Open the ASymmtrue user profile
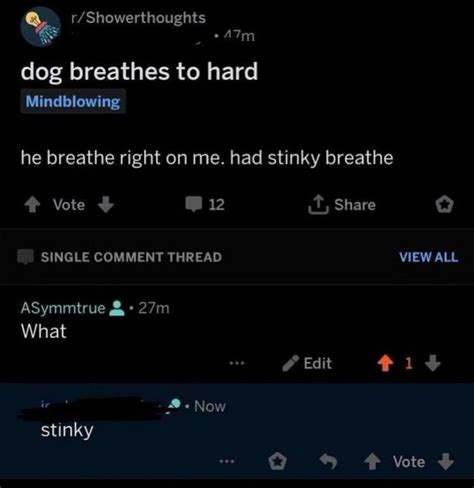The width and height of the screenshot is (474, 488). [63, 308]
